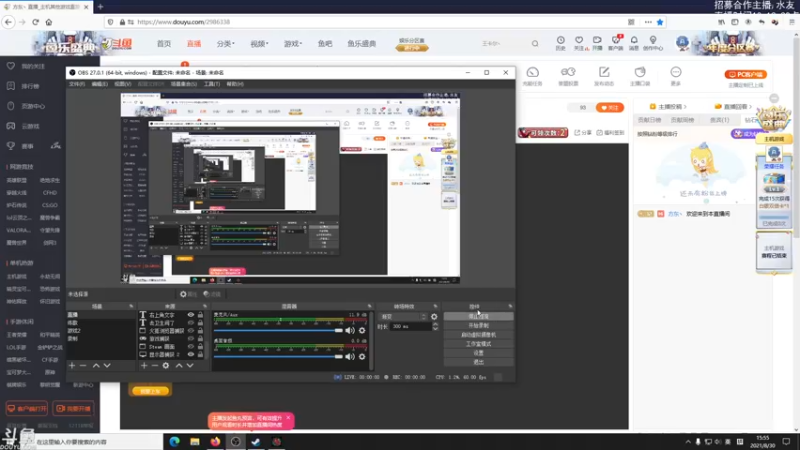Remove the selected scene with the minus icon

[x=83, y=365]
